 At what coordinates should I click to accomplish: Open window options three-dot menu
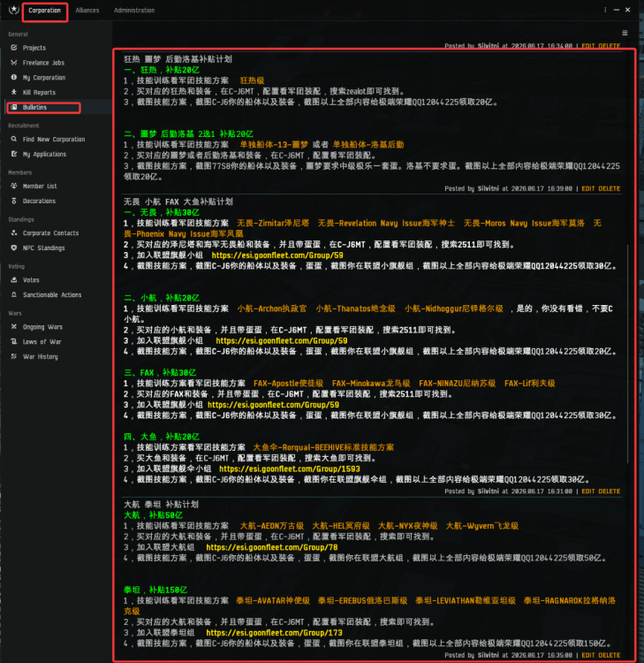605,10
